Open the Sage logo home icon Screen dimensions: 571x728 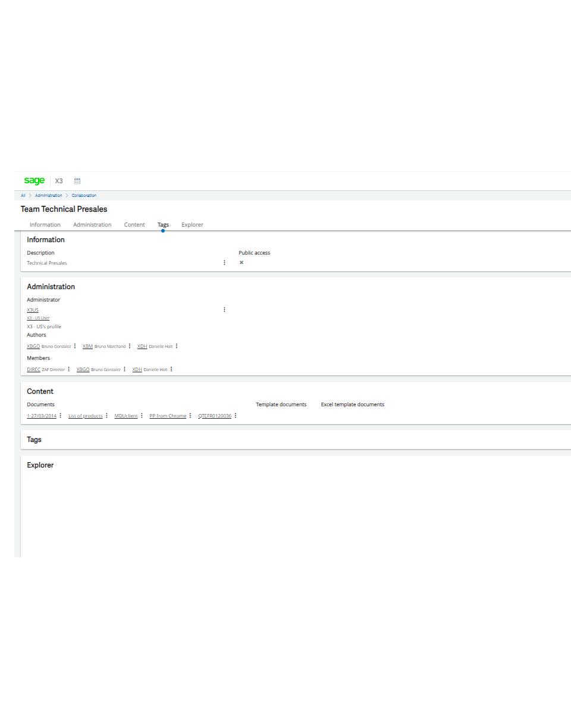click(x=34, y=181)
